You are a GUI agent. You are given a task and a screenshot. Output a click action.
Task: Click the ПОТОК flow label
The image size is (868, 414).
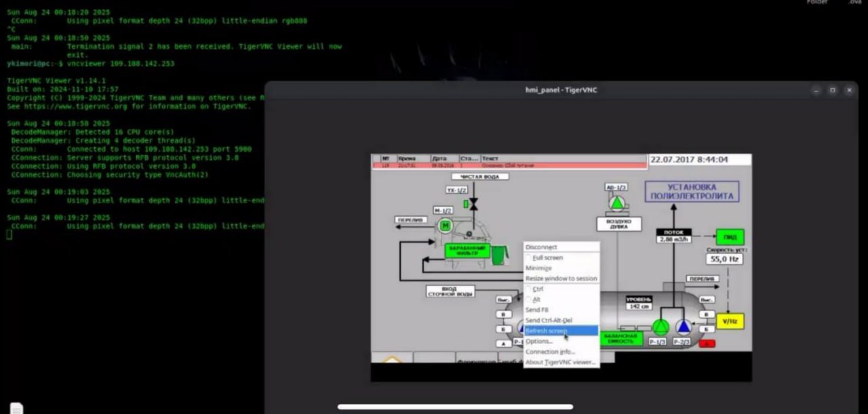(x=673, y=232)
